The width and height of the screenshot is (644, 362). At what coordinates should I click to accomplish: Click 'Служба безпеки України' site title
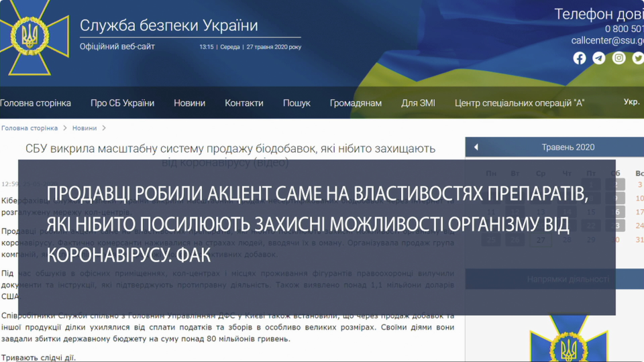coord(169,25)
